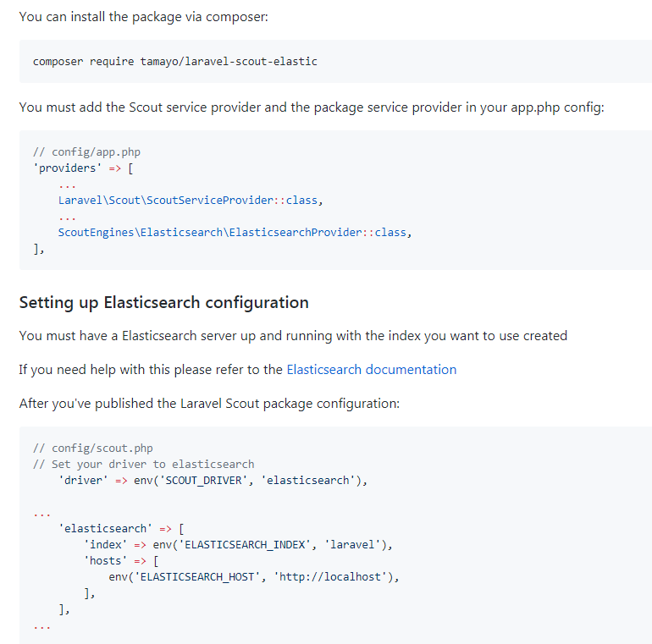Screen dimensions: 652x644
Task: Click the Laravel\Scout\ScoutServiceProvider::class line
Action: 191,201
